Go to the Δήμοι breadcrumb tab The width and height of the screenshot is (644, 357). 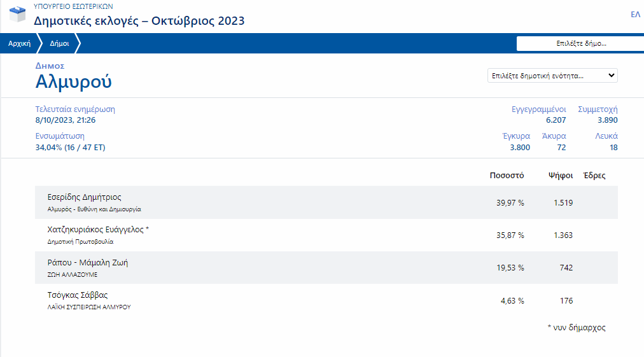point(59,44)
